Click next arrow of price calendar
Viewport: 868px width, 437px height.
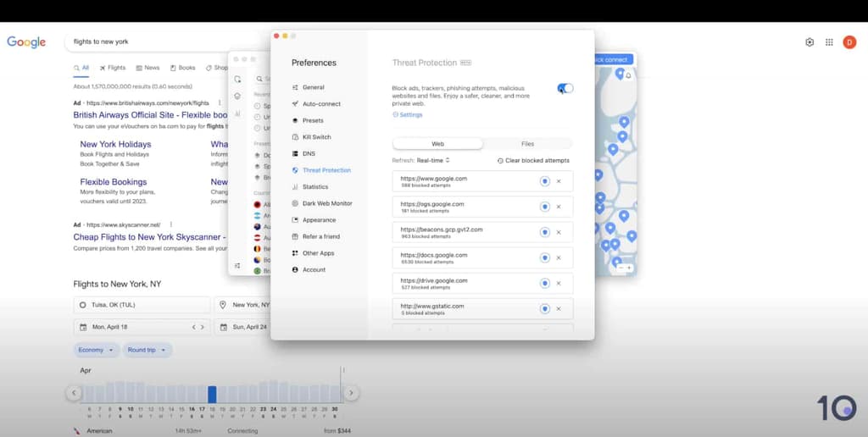351,393
